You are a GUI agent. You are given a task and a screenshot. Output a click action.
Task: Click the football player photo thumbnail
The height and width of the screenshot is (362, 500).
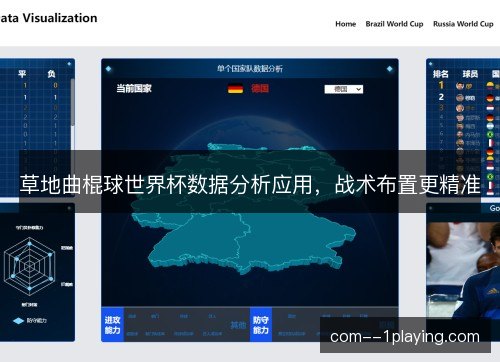click(463, 270)
